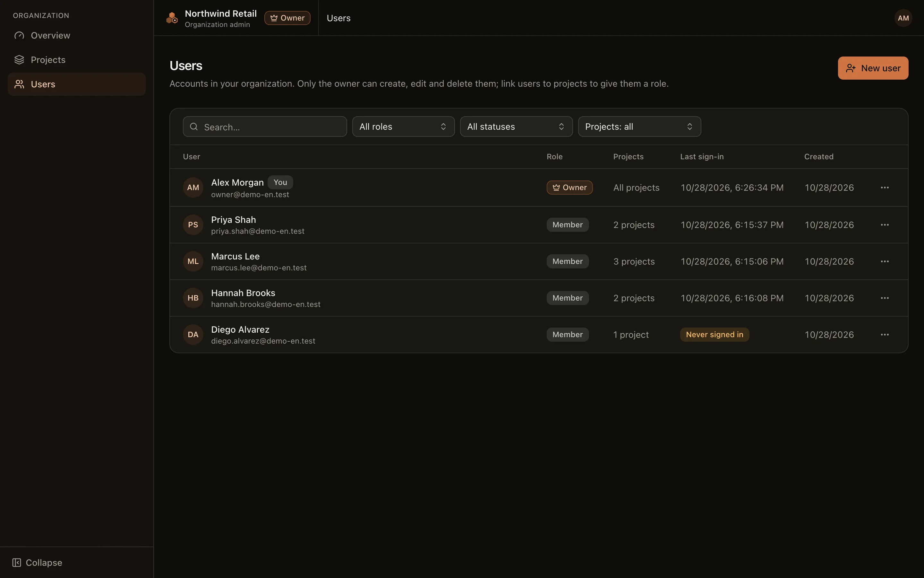Image resolution: width=924 pixels, height=578 pixels.
Task: Create a New user
Action: [x=873, y=68]
